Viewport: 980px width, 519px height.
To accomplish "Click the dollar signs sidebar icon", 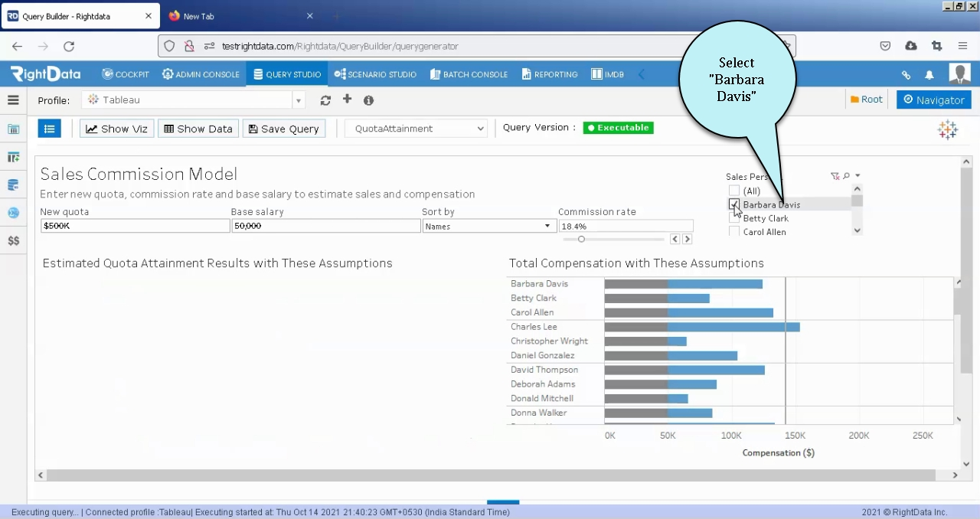I will pyautogui.click(x=13, y=240).
